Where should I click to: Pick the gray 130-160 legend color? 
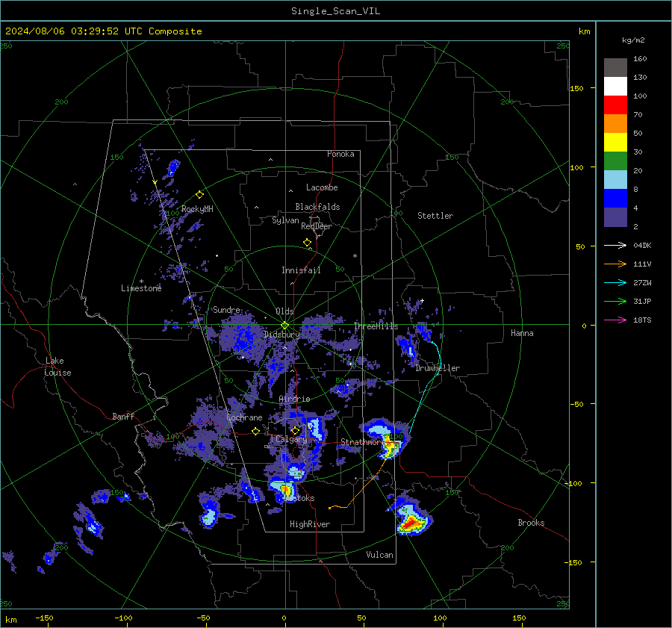point(615,68)
